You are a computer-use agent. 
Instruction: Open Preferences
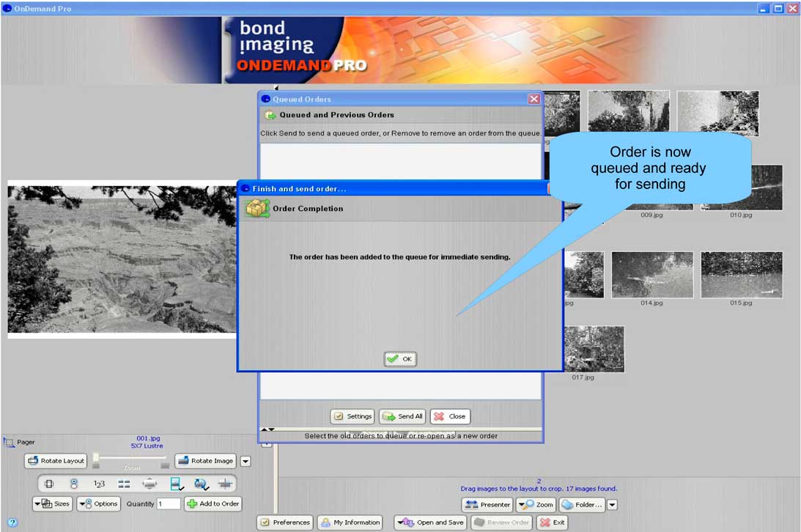click(x=285, y=522)
